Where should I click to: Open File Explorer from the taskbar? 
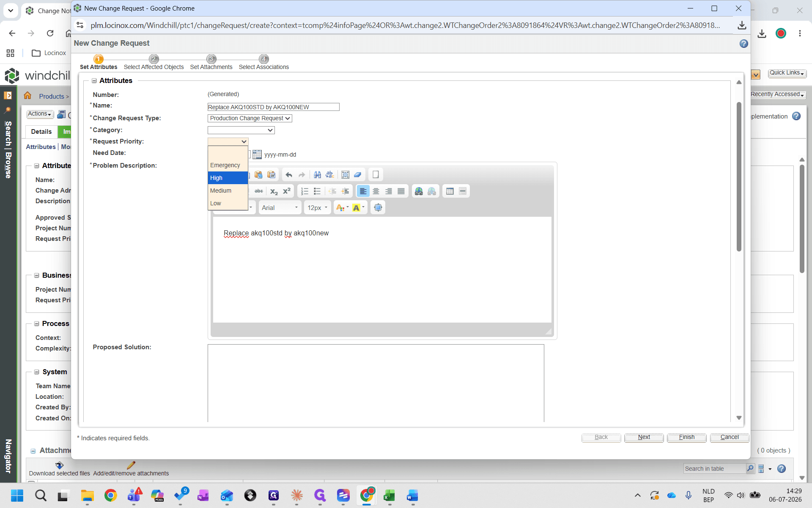87,495
